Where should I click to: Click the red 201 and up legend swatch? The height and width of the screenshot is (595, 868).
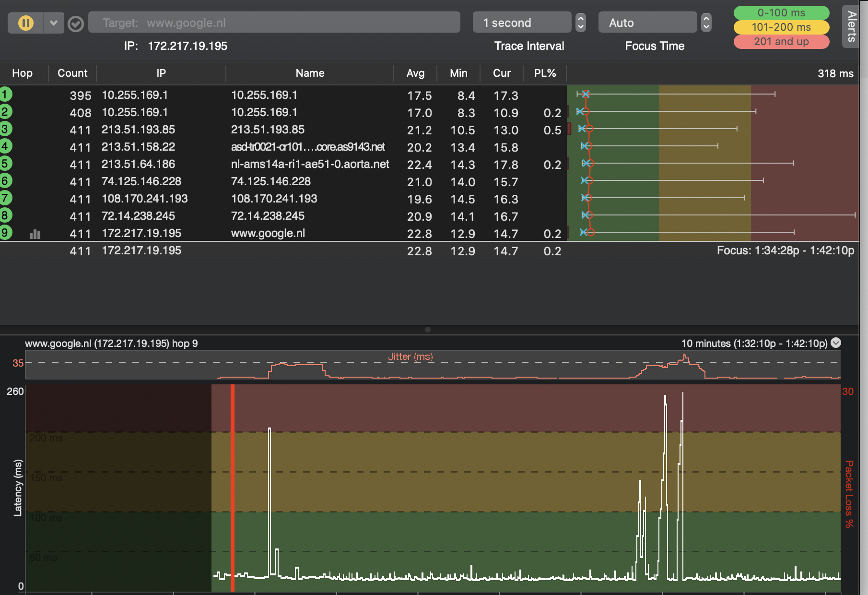pyautogui.click(x=781, y=42)
